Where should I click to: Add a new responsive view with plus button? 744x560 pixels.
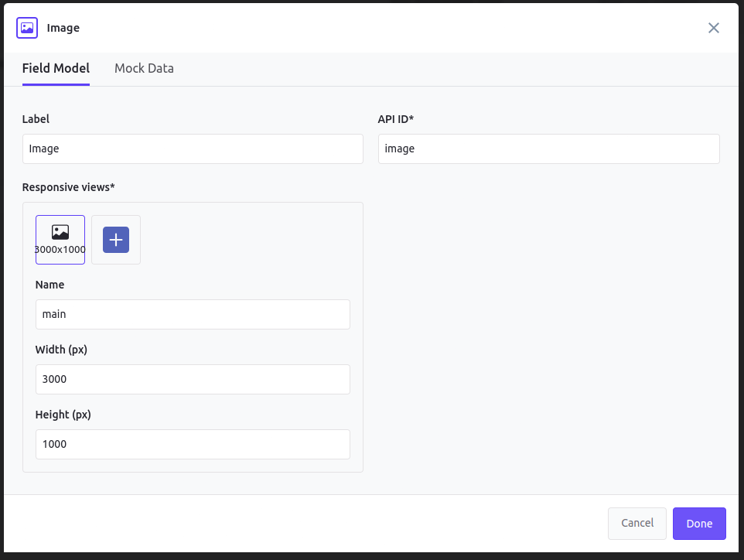click(116, 240)
